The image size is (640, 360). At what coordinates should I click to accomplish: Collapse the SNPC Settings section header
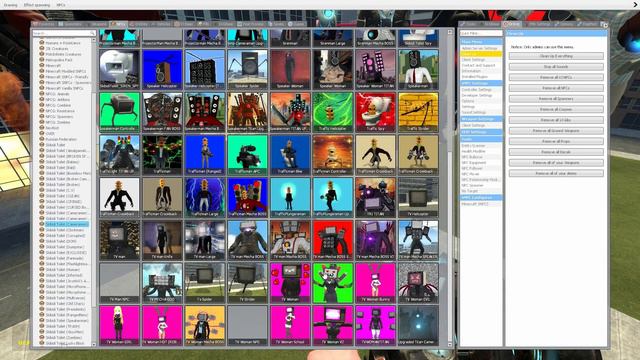click(481, 83)
